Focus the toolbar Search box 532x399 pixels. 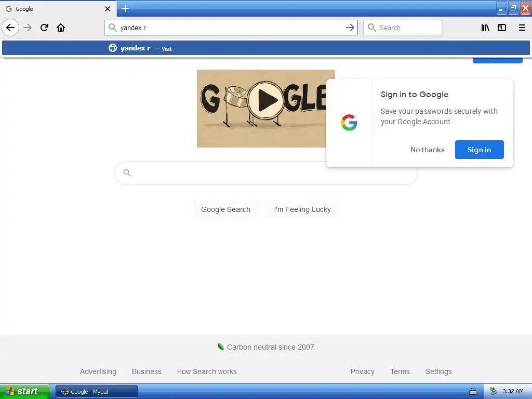click(403, 28)
